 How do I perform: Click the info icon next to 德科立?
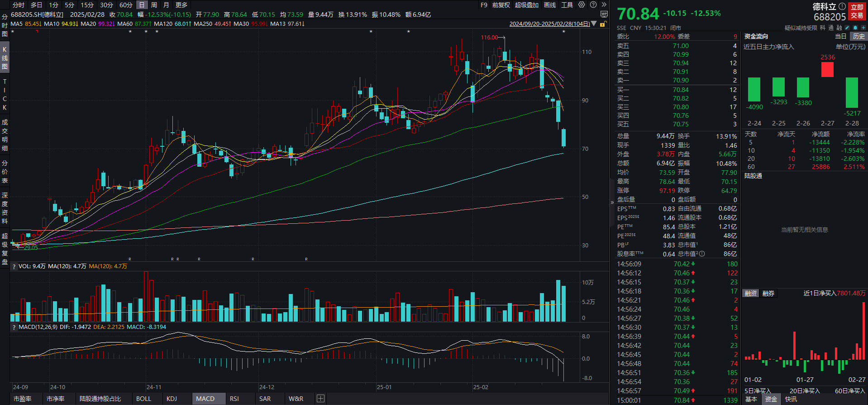point(842,6)
